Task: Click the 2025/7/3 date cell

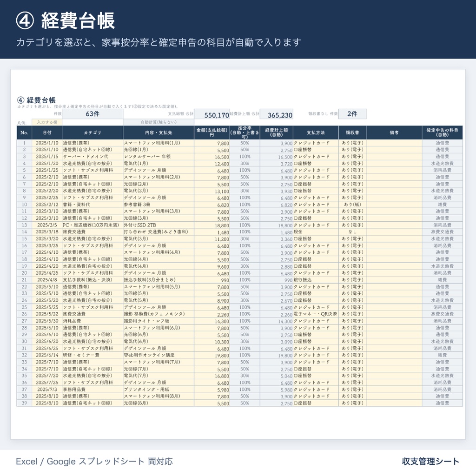Action: pyautogui.click(x=47, y=390)
